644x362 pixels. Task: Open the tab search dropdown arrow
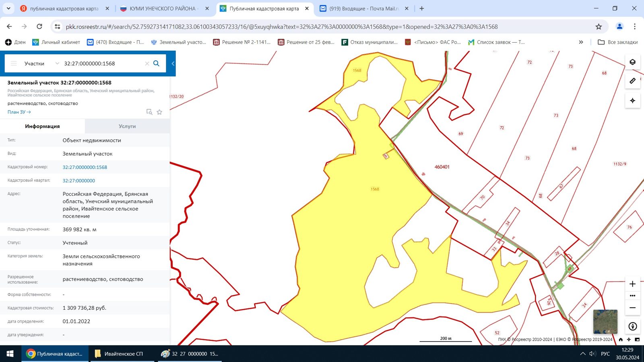pos(8,8)
